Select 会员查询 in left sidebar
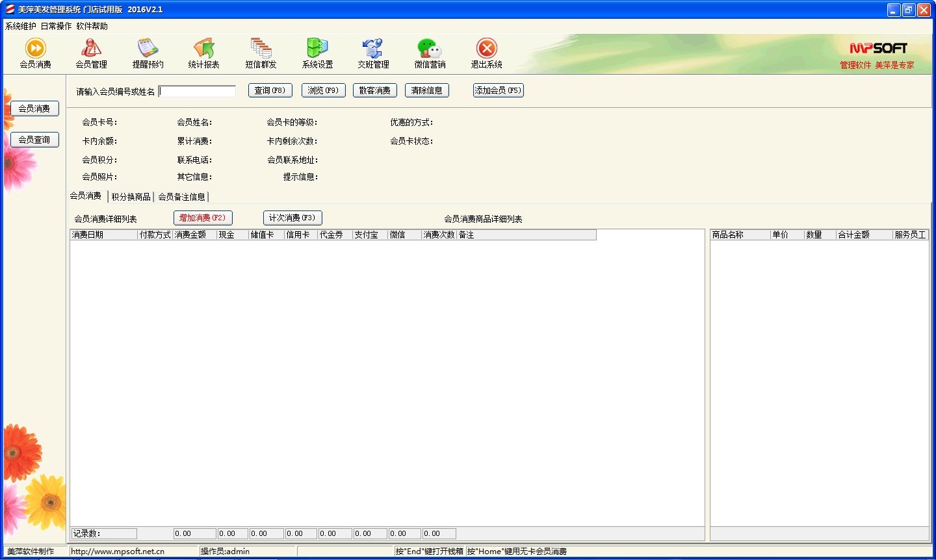Image resolution: width=936 pixels, height=560 pixels. coord(34,140)
